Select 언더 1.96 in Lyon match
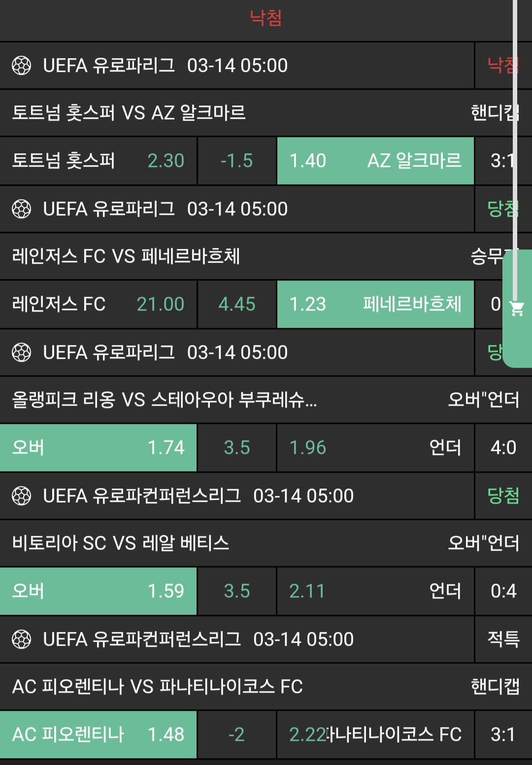This screenshot has height=765, width=532. tap(375, 448)
